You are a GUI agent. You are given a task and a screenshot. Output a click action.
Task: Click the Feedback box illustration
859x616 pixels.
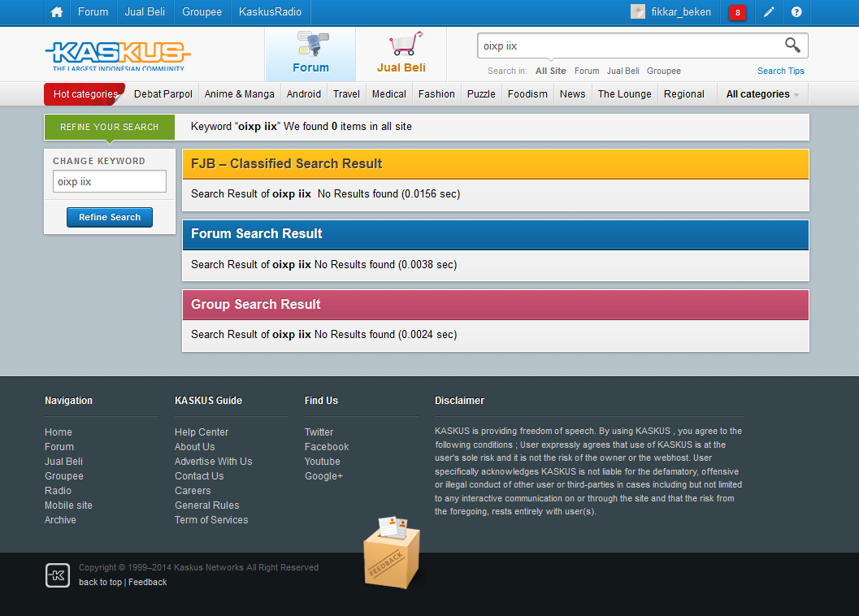coord(393,552)
